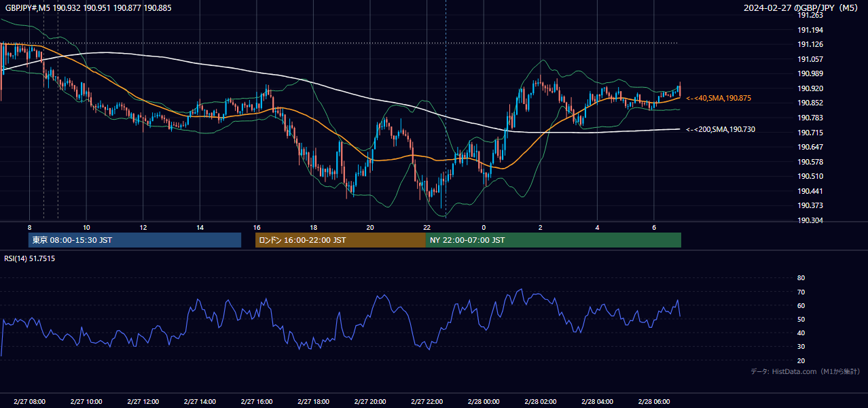
Task: Click the RSI level 20 label
Action: point(801,360)
